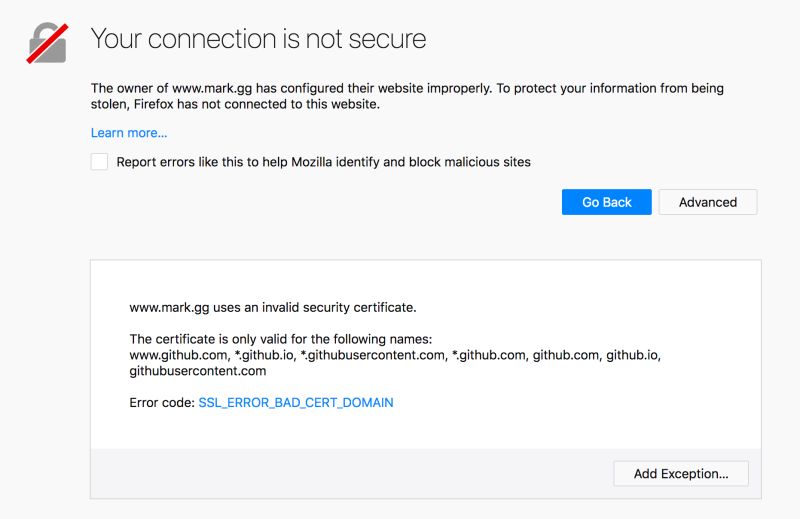Open the SSL_ERROR_BAD_CERT_DOMAIN error code link
800x519 pixels.
[296, 403]
